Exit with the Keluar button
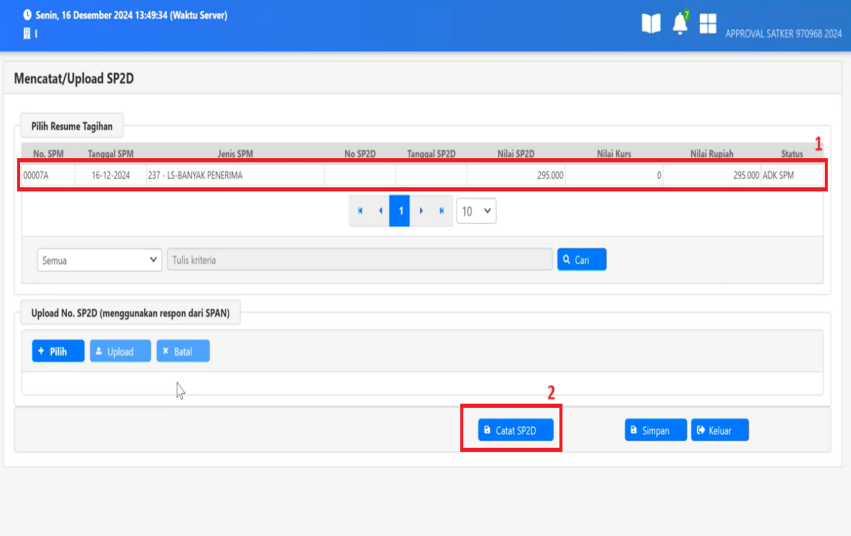The height and width of the screenshot is (536, 851). pyautogui.click(x=719, y=430)
